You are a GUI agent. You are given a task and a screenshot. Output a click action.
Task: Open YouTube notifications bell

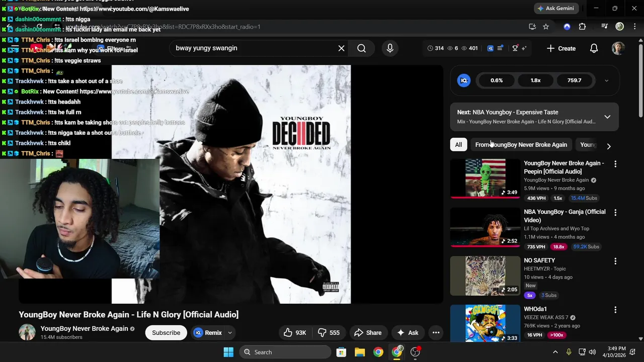coord(594,48)
